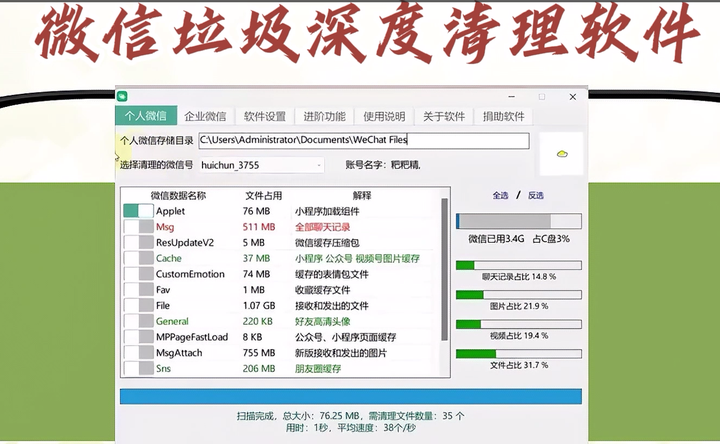Toggle the ResUpdateV2 row switch
Screen dimensions: 720x444
138,242
